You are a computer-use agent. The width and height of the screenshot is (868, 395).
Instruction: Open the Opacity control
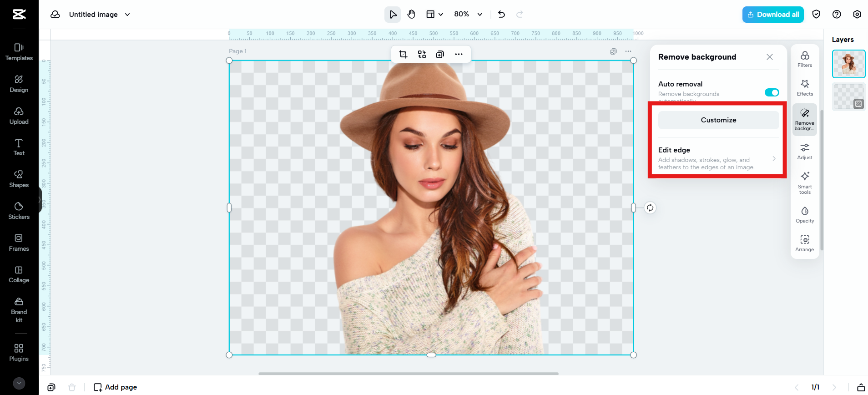pos(804,215)
